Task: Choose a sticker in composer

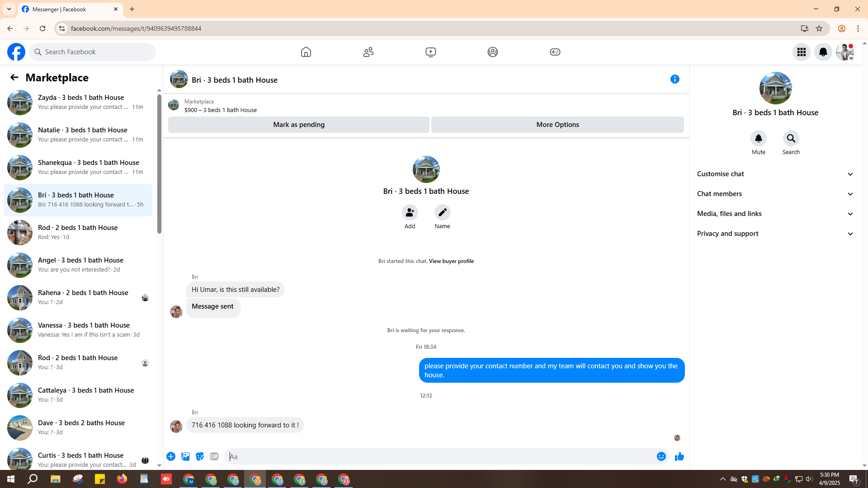Action: point(200,456)
